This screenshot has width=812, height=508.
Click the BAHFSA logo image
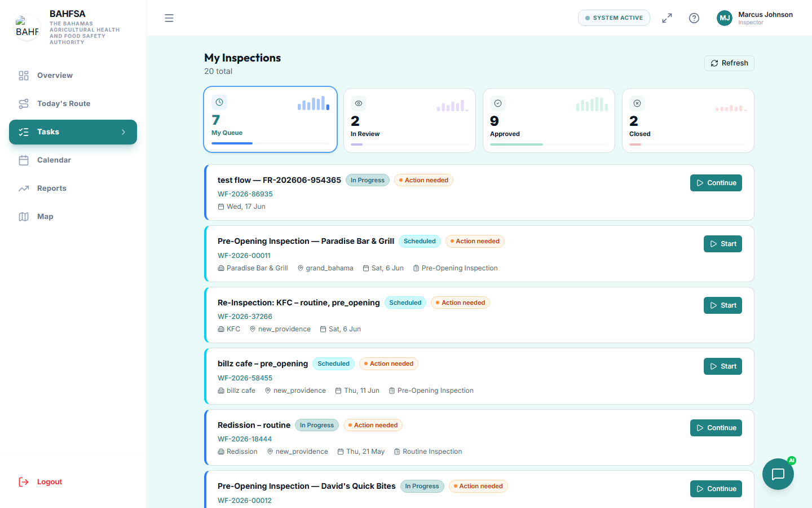pyautogui.click(x=27, y=27)
